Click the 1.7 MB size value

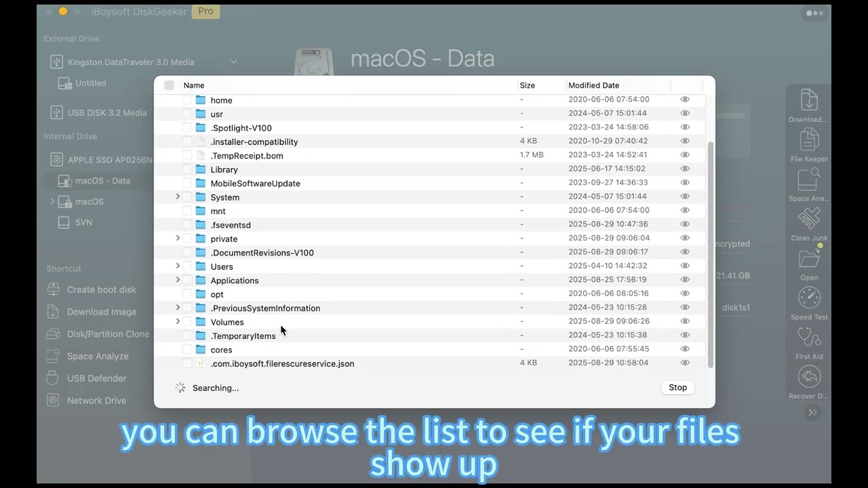click(532, 155)
